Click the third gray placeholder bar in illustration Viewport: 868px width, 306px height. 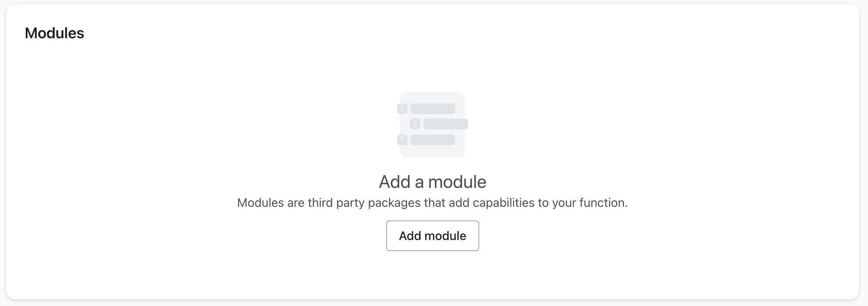point(433,140)
